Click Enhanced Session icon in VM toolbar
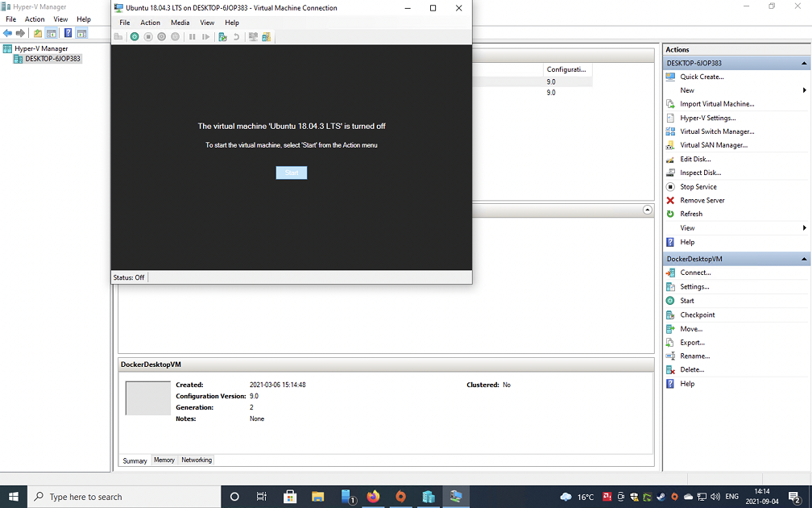812x508 pixels. point(253,37)
